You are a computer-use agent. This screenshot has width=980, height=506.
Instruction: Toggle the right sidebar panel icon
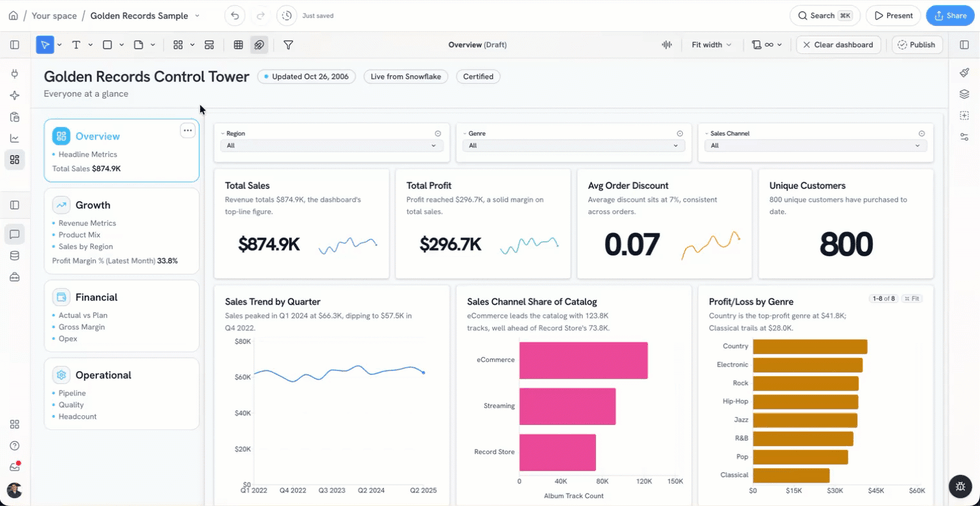coord(964,45)
